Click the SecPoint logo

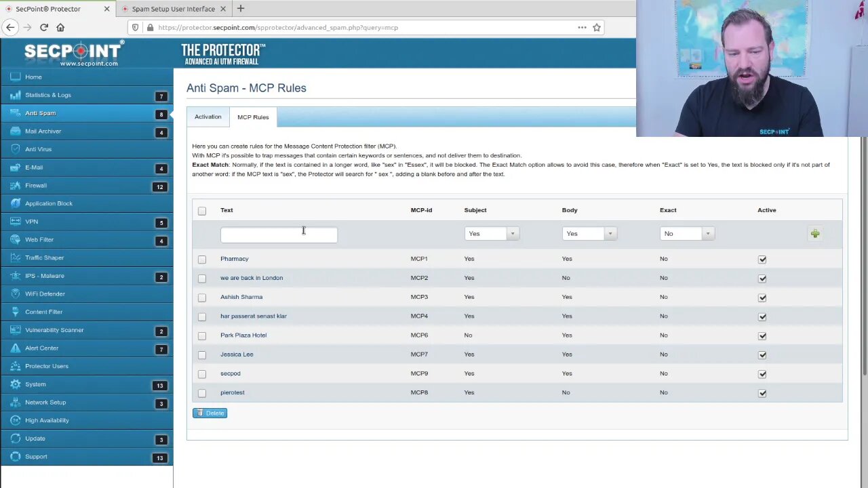click(75, 53)
